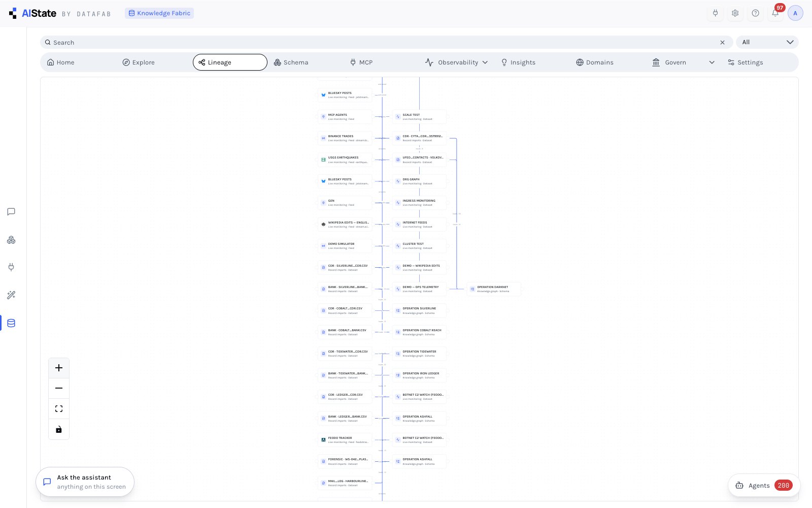Clear the search field with X
The height and width of the screenshot is (508, 812).
pos(722,43)
